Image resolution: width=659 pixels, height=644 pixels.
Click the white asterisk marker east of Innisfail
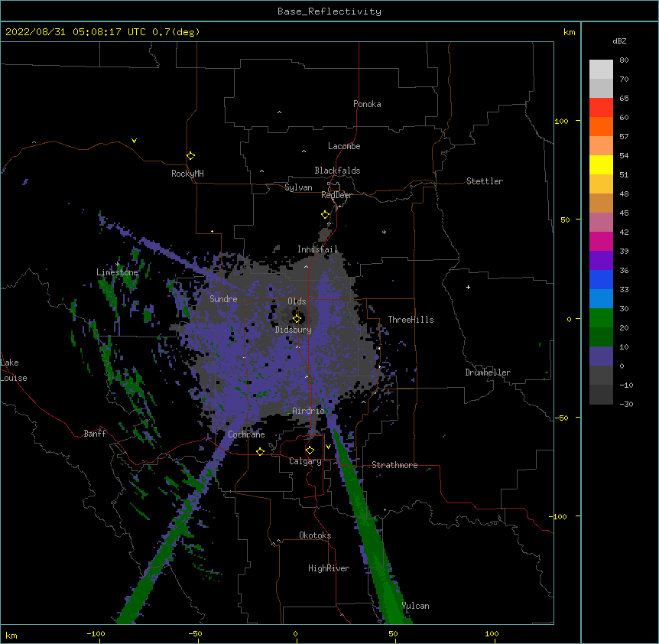pos(384,232)
